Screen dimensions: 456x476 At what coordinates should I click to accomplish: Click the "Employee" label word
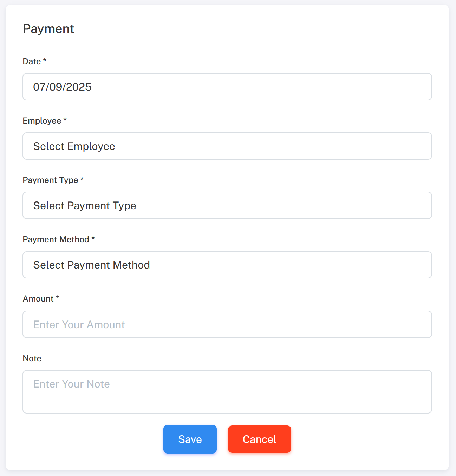tap(42, 121)
